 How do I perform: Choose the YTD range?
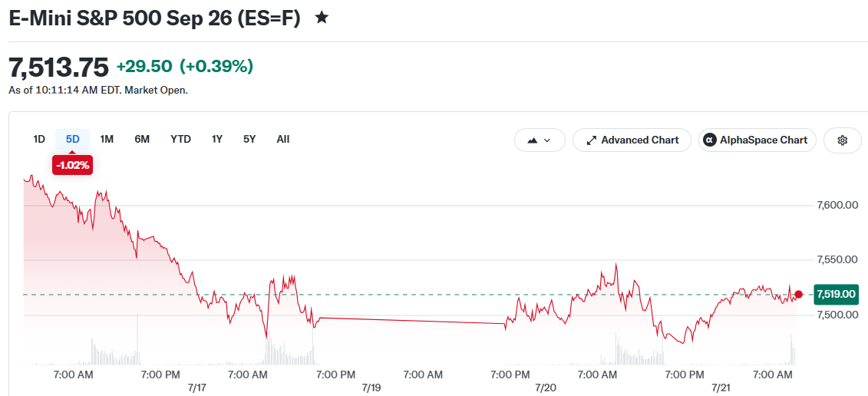tap(180, 139)
